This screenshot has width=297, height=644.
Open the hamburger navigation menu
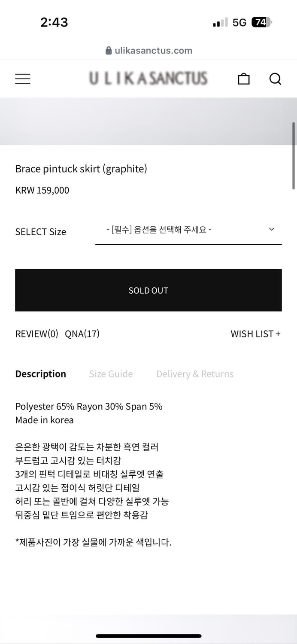click(x=22, y=79)
